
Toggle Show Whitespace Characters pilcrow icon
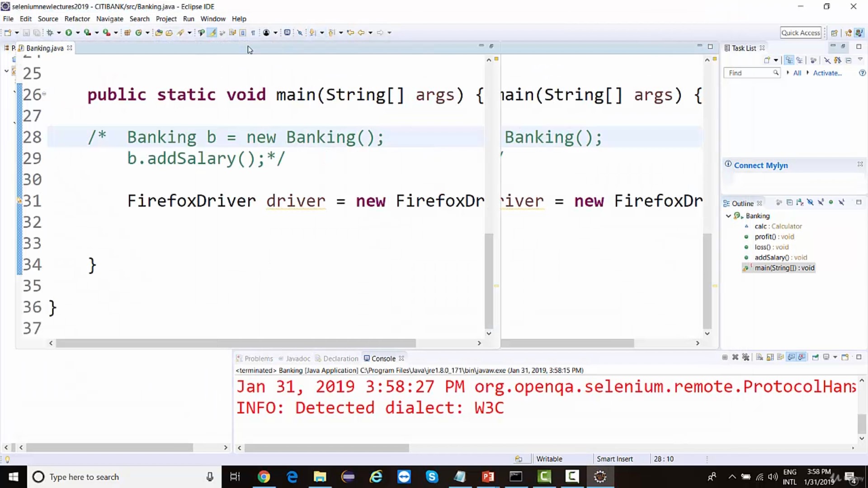coord(253,33)
